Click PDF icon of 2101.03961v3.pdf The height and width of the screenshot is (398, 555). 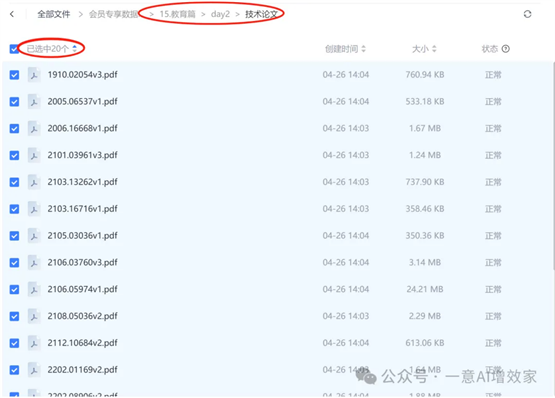pyautogui.click(x=34, y=155)
